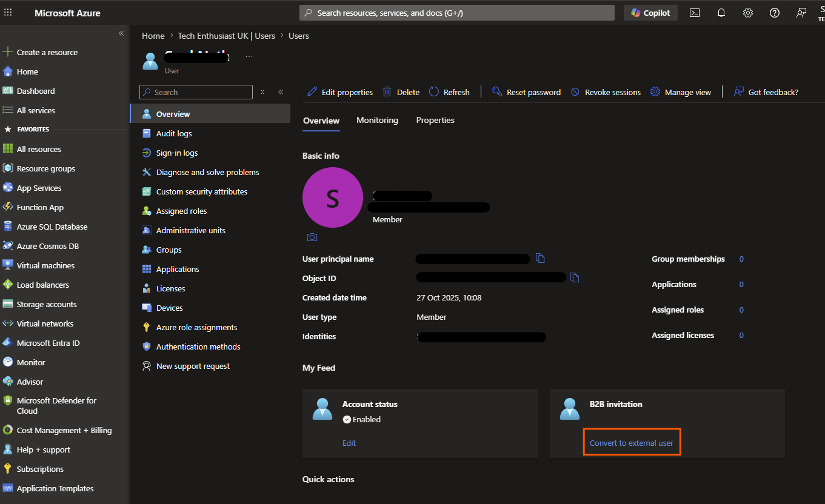Image resolution: width=825 pixels, height=504 pixels.
Task: Switch to the Properties tab
Action: click(435, 120)
